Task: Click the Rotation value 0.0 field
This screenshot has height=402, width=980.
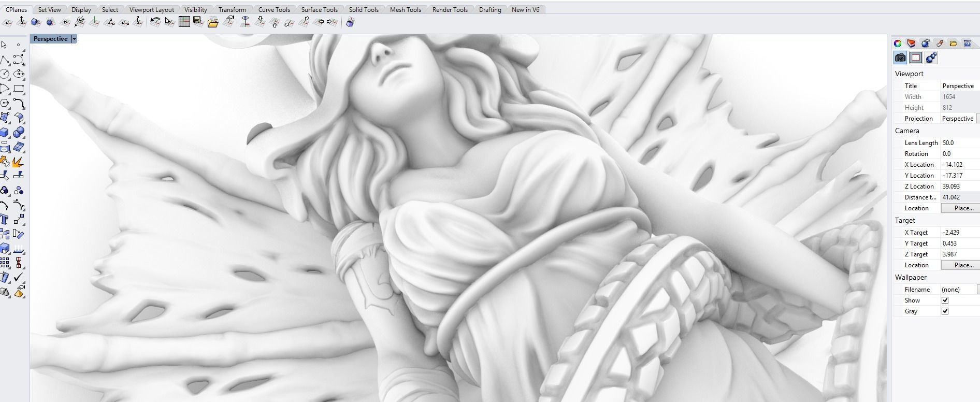Action: [960, 154]
